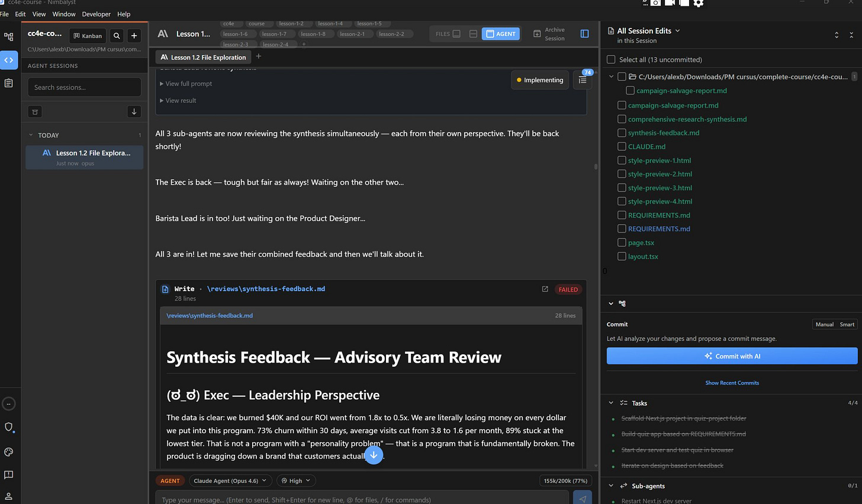Image resolution: width=862 pixels, height=504 pixels.
Task: Open the user account icon in sidebar
Action: click(8, 496)
